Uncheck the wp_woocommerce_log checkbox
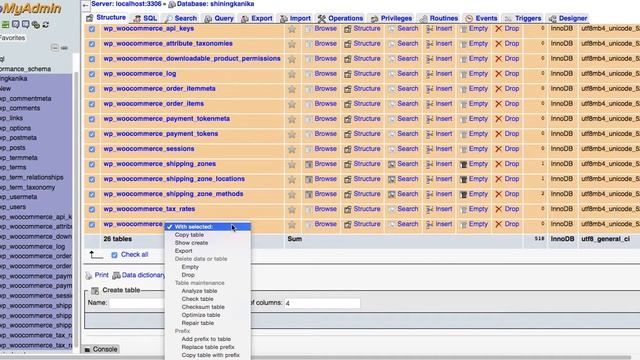Viewport: 640px width, 360px height. (92, 74)
